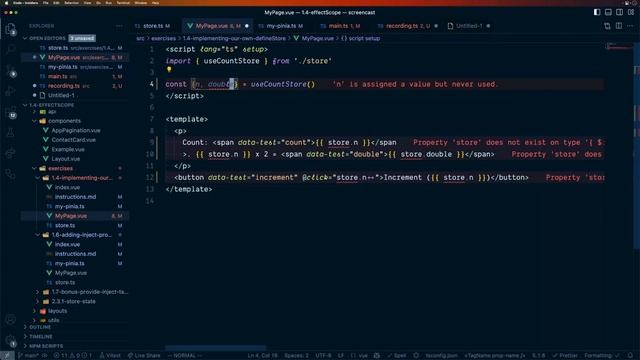Screen dimensions: 640x360
Task: Toggle primary side bar layout icon
Action: tap(597, 12)
